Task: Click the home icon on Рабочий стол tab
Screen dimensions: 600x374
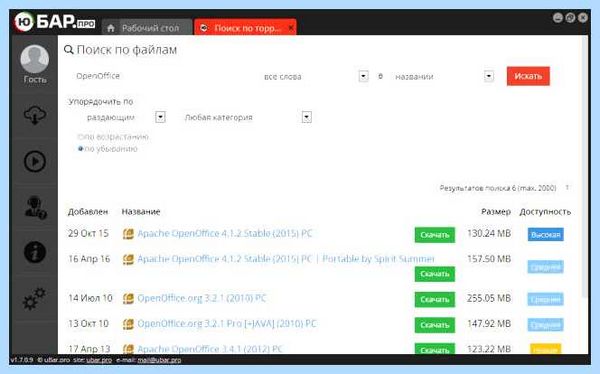Action: (111, 28)
